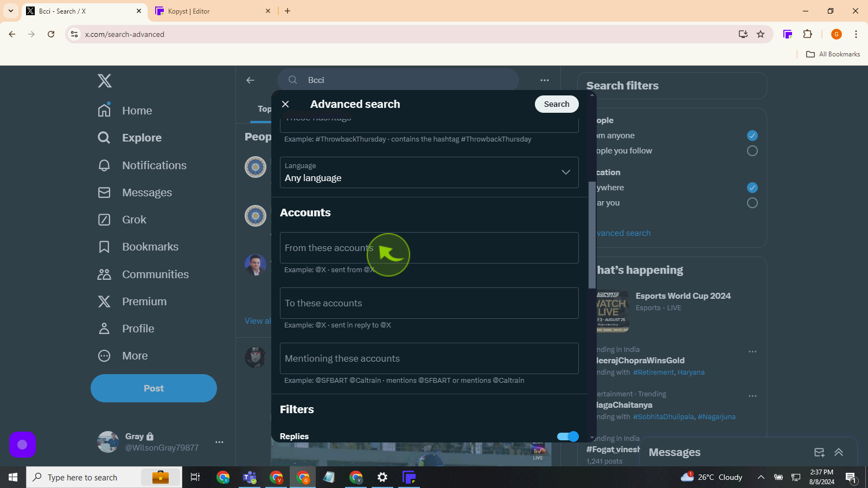This screenshot has height=488, width=868.
Task: Click the address bar URL
Action: [125, 34]
